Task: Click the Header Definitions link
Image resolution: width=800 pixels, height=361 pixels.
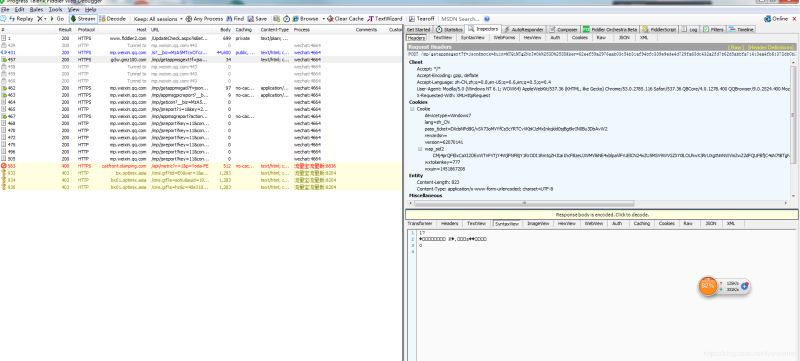Action: click(x=770, y=47)
